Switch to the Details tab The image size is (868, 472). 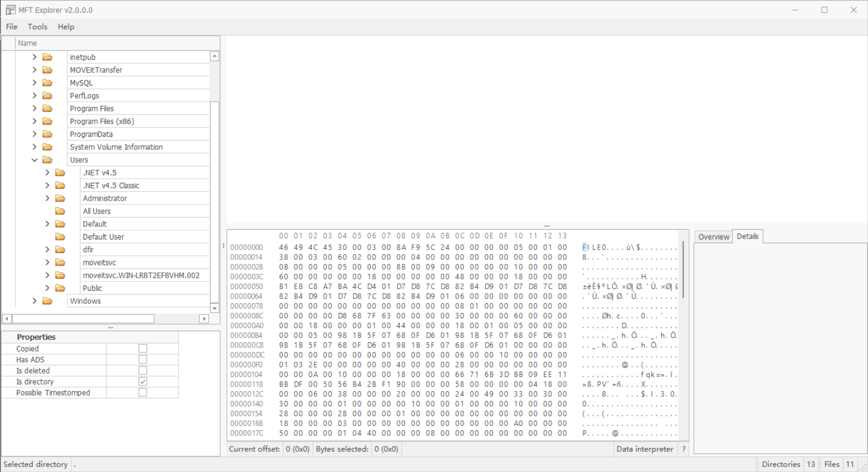[747, 236]
